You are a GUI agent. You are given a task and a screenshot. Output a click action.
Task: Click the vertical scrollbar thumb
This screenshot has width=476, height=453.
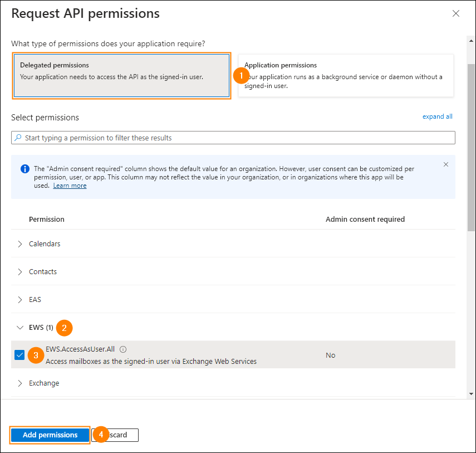point(471,148)
